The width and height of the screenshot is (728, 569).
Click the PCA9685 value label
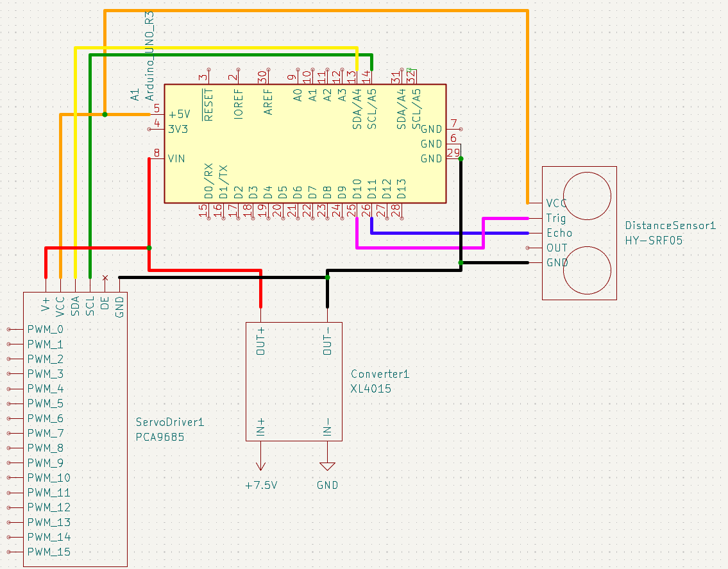(x=160, y=437)
